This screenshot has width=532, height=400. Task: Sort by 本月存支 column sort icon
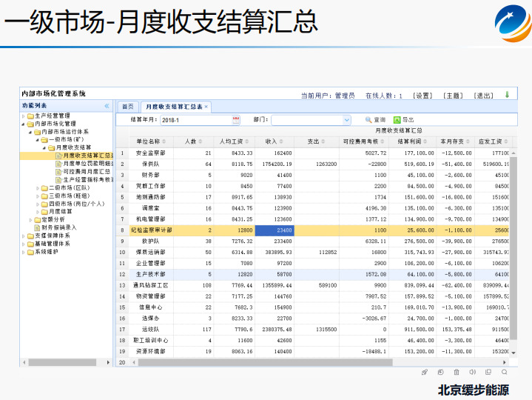click(468, 141)
